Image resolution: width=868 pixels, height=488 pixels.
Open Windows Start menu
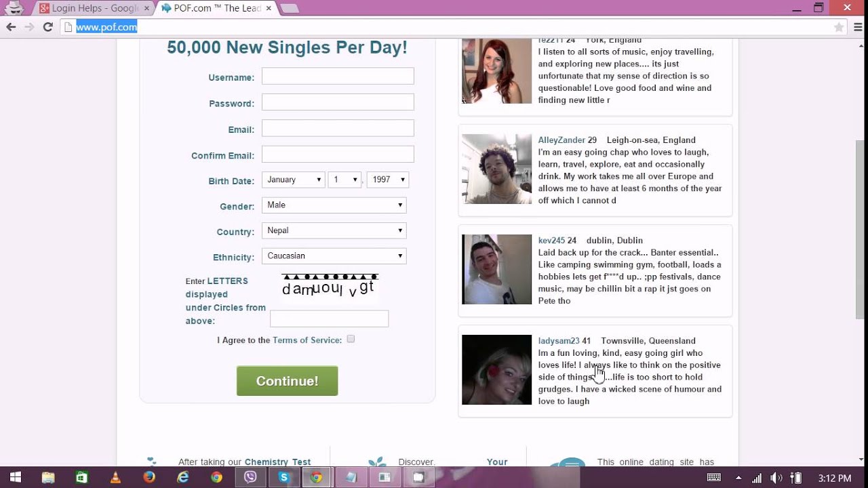point(15,477)
